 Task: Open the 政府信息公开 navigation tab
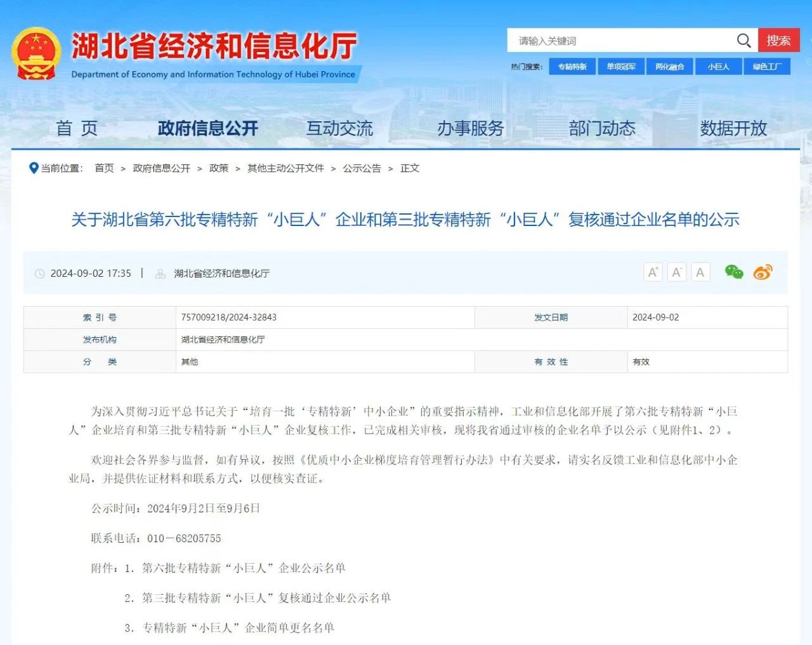[x=207, y=128]
